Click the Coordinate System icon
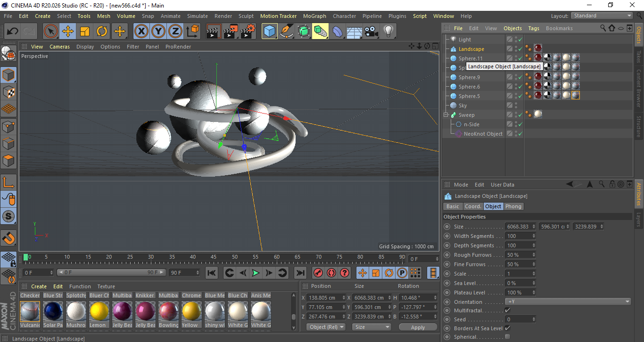Viewport: 644px width, 342px height. point(192,32)
